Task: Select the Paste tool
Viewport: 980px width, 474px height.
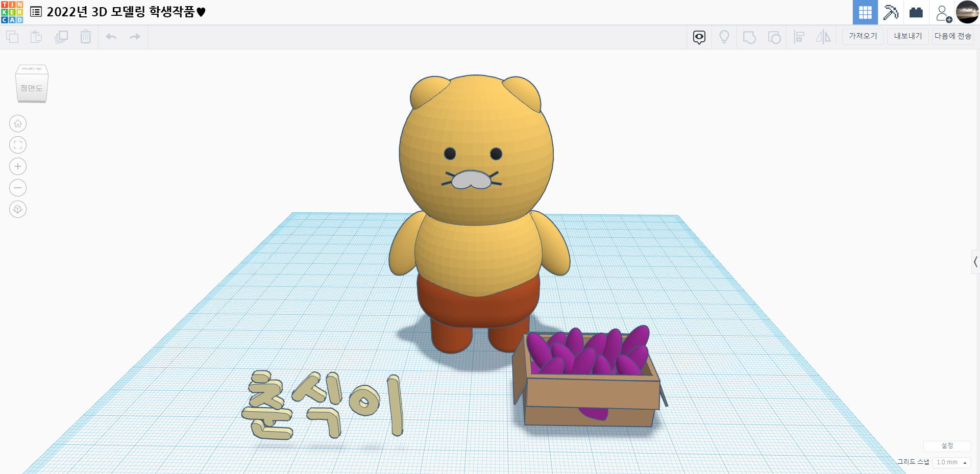Action: 36,37
